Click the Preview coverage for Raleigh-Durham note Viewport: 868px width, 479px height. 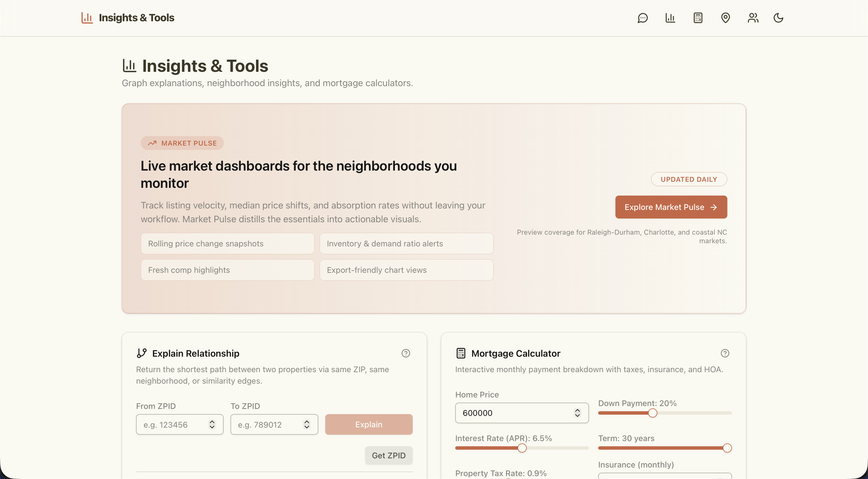pyautogui.click(x=622, y=236)
